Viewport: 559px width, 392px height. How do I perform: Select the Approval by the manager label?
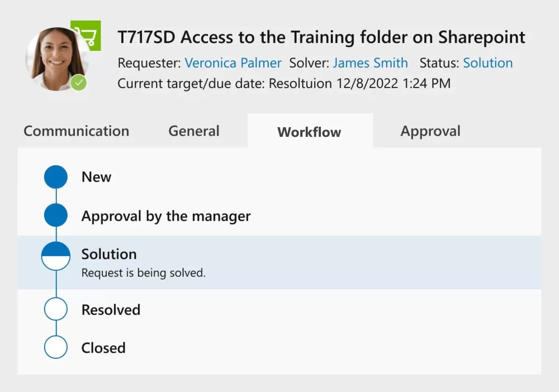point(166,216)
